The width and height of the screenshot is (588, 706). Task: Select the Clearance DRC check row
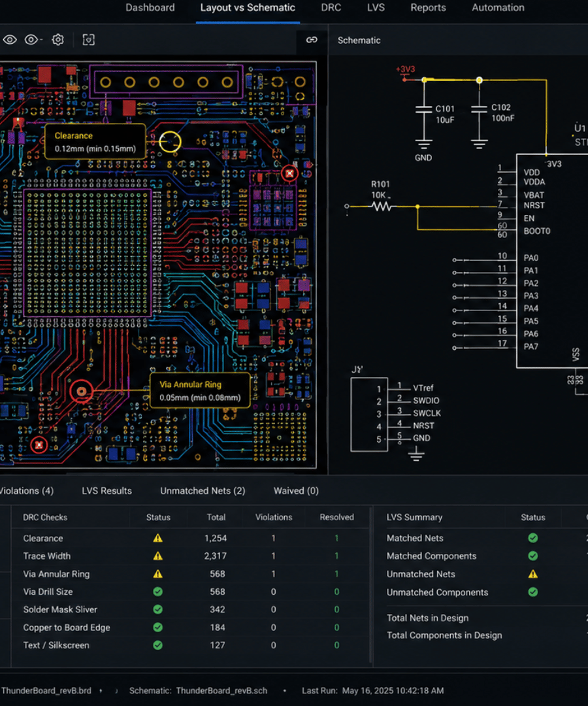[x=190, y=538]
